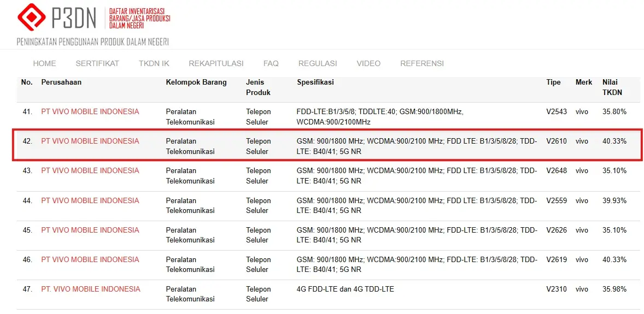Click the Perusahaan column header
The image size is (644, 314).
click(x=61, y=82)
